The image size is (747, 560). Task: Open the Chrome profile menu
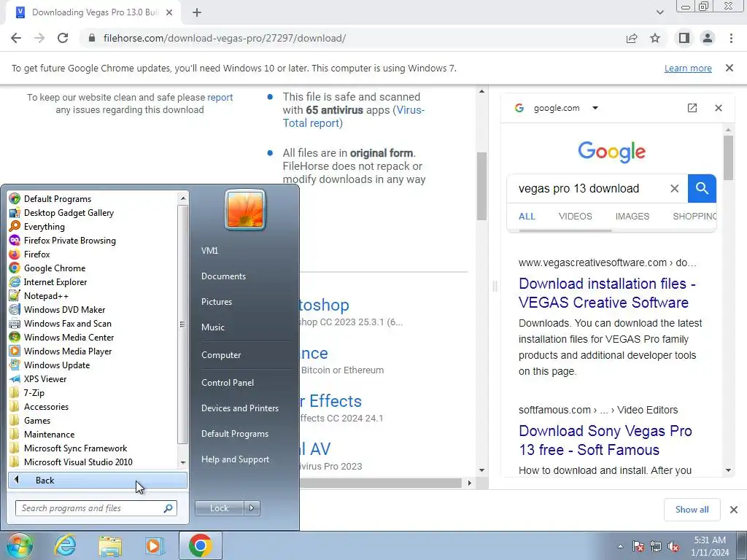coord(708,38)
